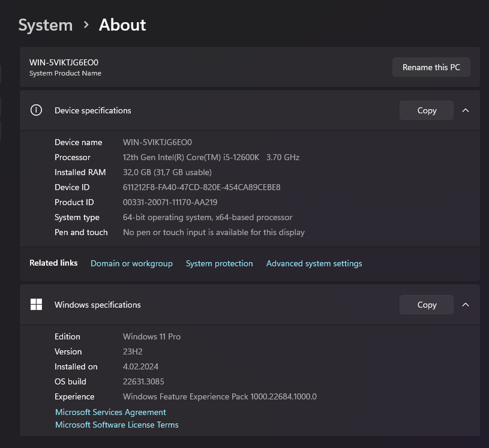
Task: Select the Version value 23H2
Action: coord(133,351)
